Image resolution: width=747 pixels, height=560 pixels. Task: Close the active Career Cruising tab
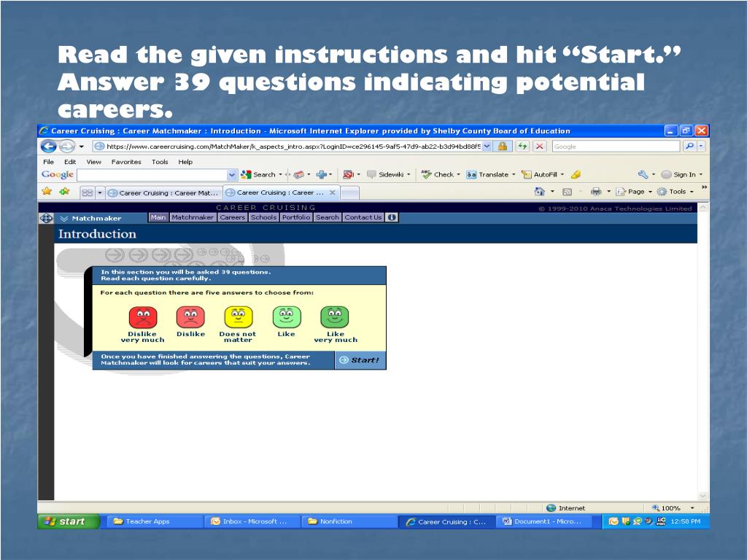click(333, 192)
